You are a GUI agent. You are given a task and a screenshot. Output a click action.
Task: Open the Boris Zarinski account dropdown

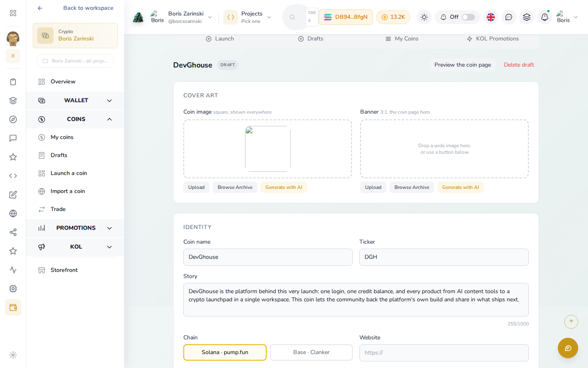181,17
